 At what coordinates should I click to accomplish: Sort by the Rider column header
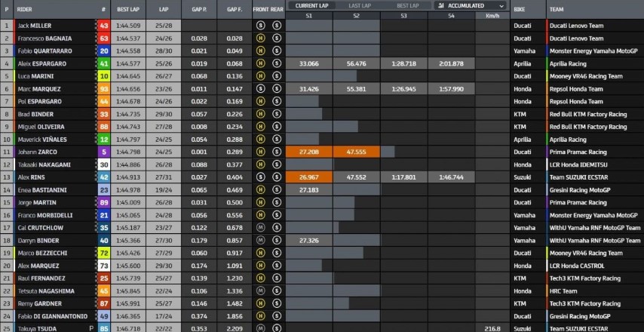click(x=25, y=9)
